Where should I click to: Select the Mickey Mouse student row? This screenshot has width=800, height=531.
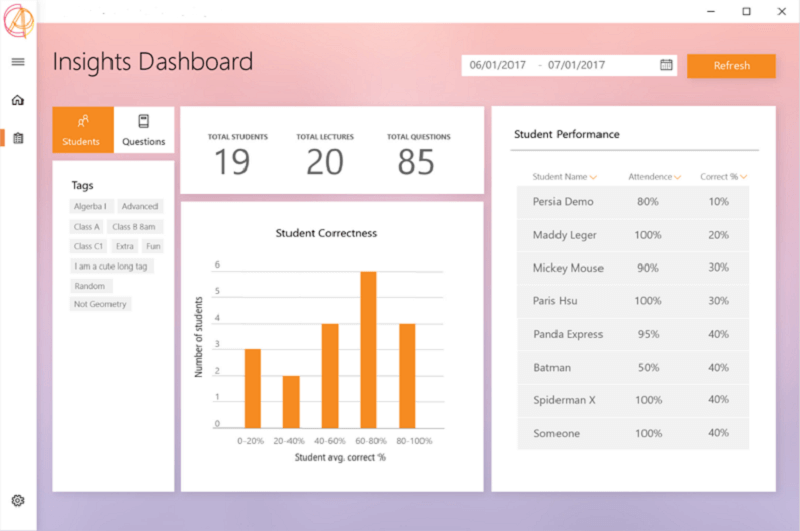point(632,268)
